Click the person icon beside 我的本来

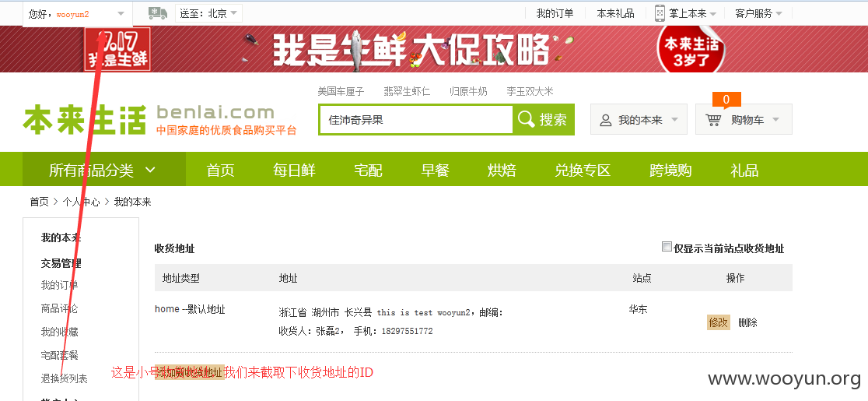pyautogui.click(x=606, y=120)
